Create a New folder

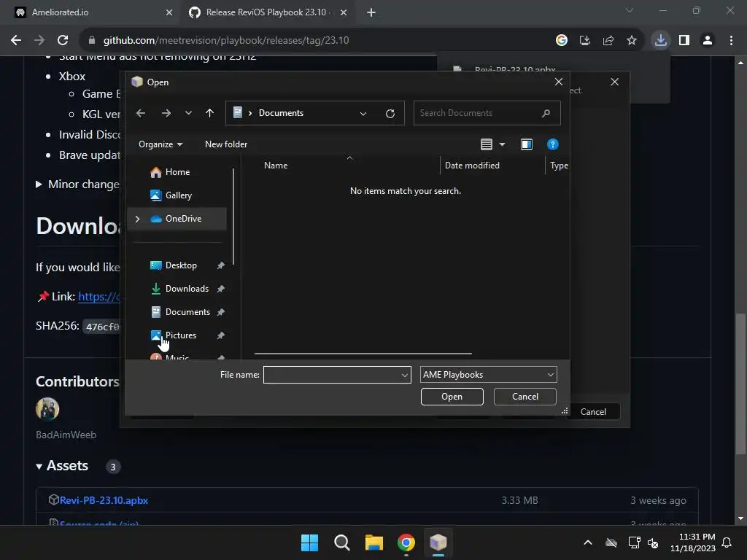(226, 144)
